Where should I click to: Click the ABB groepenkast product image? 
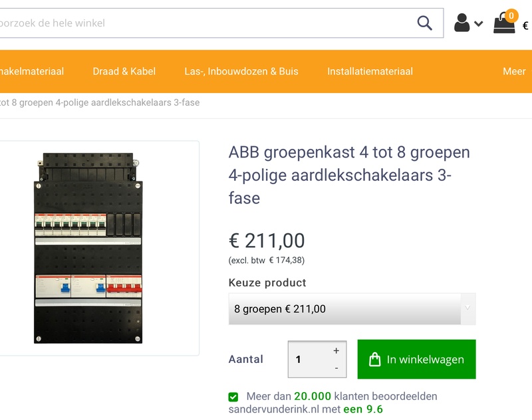tap(88, 248)
